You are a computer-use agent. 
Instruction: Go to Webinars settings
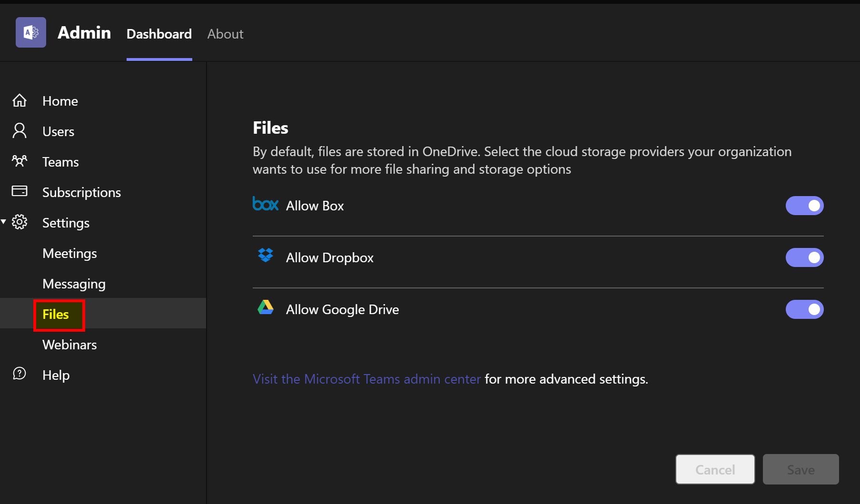click(69, 345)
